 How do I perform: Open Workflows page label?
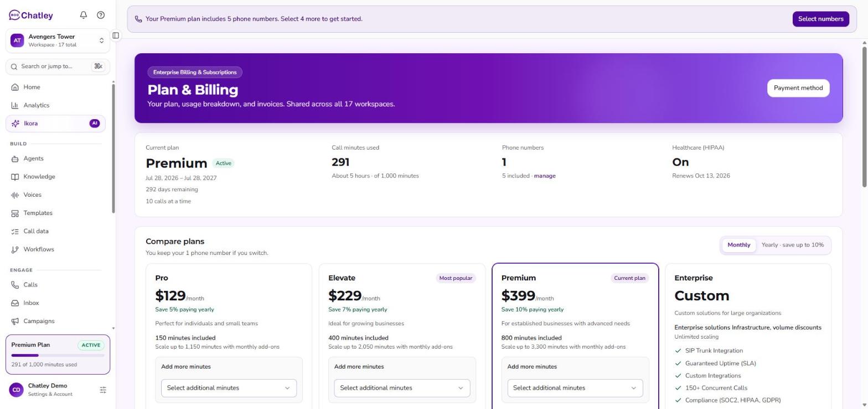39,249
